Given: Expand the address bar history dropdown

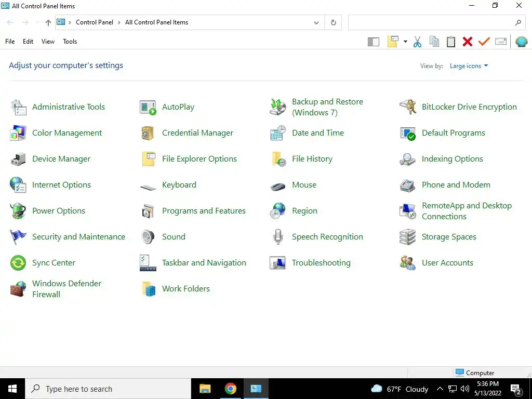Looking at the screenshot, I should 316,23.
